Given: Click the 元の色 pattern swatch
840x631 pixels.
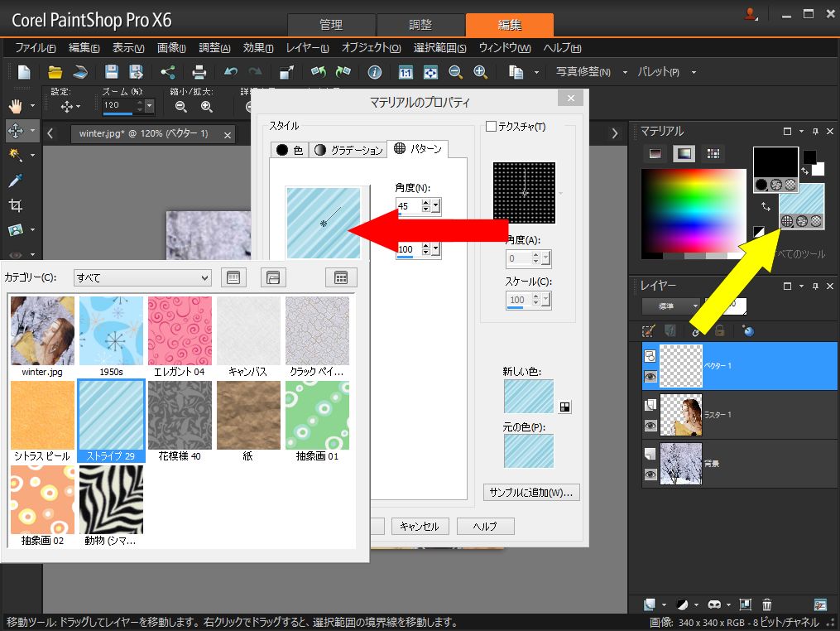Looking at the screenshot, I should coord(529,450).
